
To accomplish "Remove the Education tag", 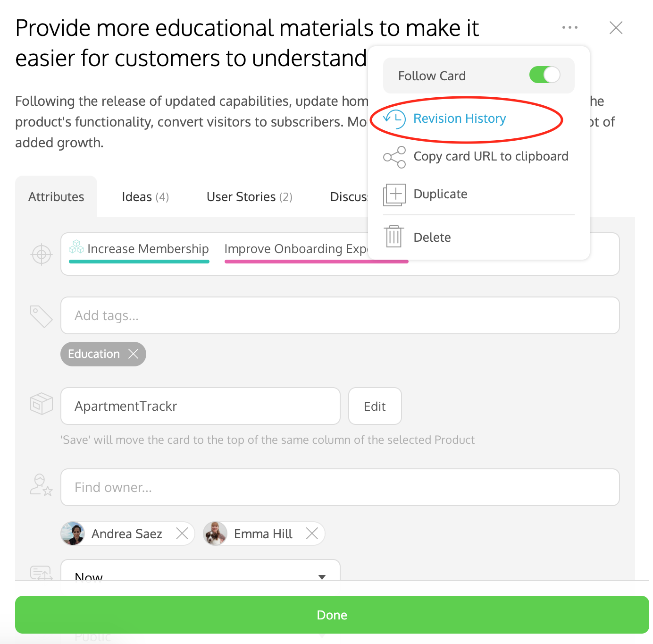I will click(134, 354).
